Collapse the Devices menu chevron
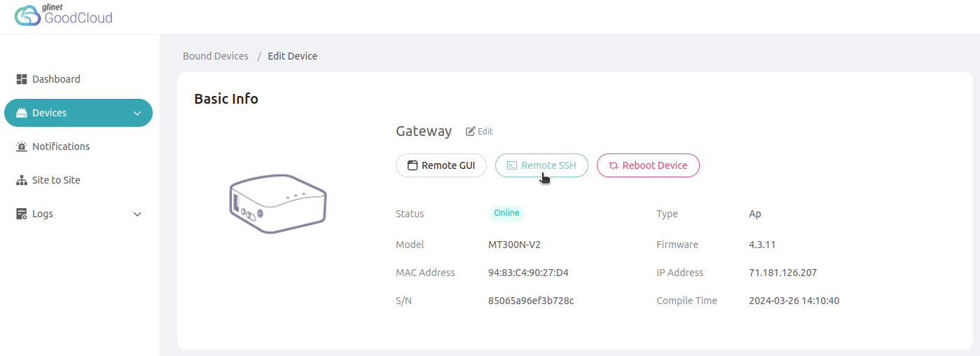This screenshot has height=356, width=980. click(x=137, y=114)
